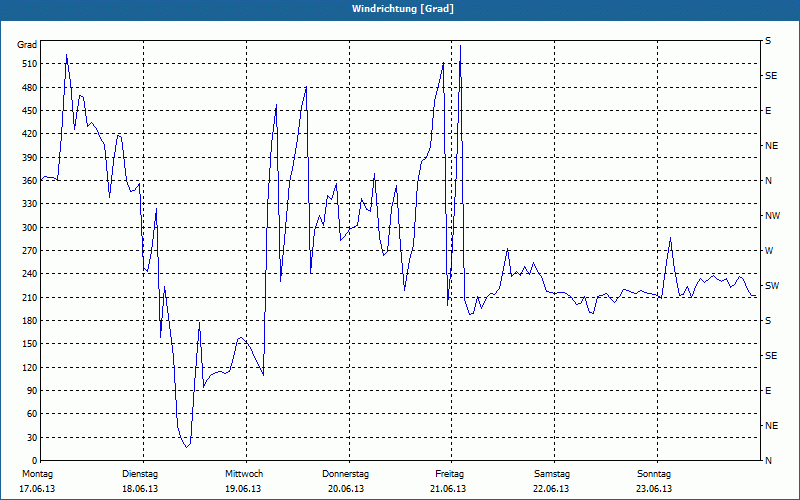Click the 0 value on left axis
Viewport: 800px width, 500px height.
click(x=34, y=461)
